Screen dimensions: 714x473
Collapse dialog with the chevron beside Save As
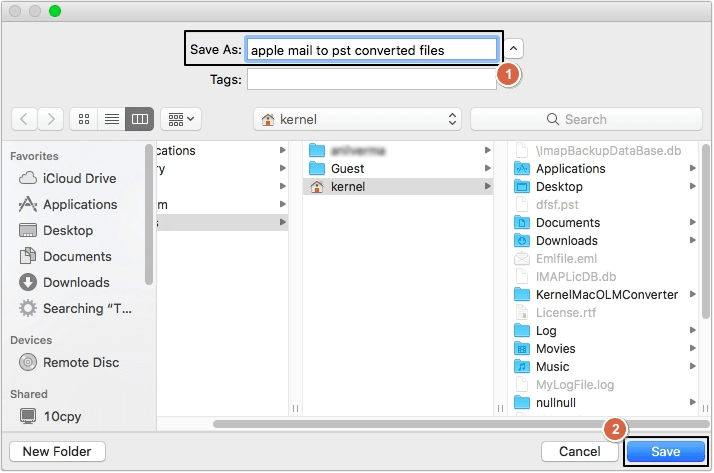(x=513, y=49)
